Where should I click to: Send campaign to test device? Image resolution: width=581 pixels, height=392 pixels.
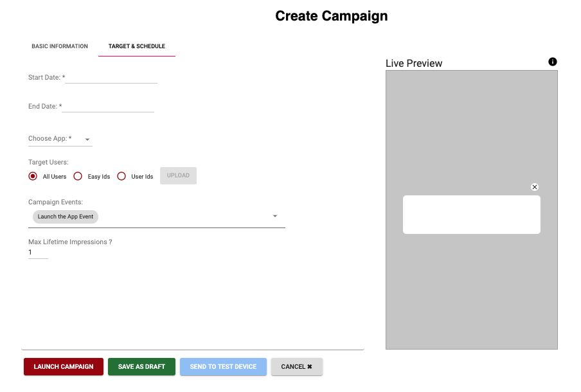point(223,366)
